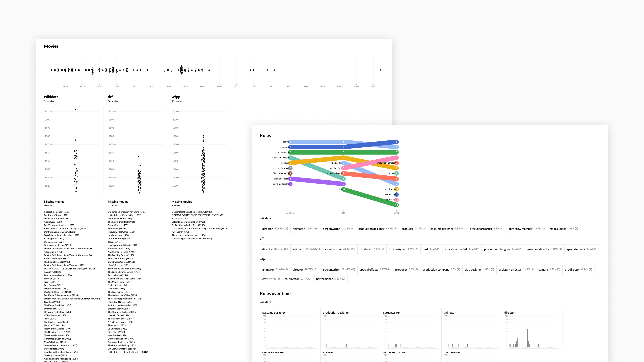644x362 pixels.
Task: Select 'Rübezahls Hochzeit (1916)' in the missing list
Action: 57,212
